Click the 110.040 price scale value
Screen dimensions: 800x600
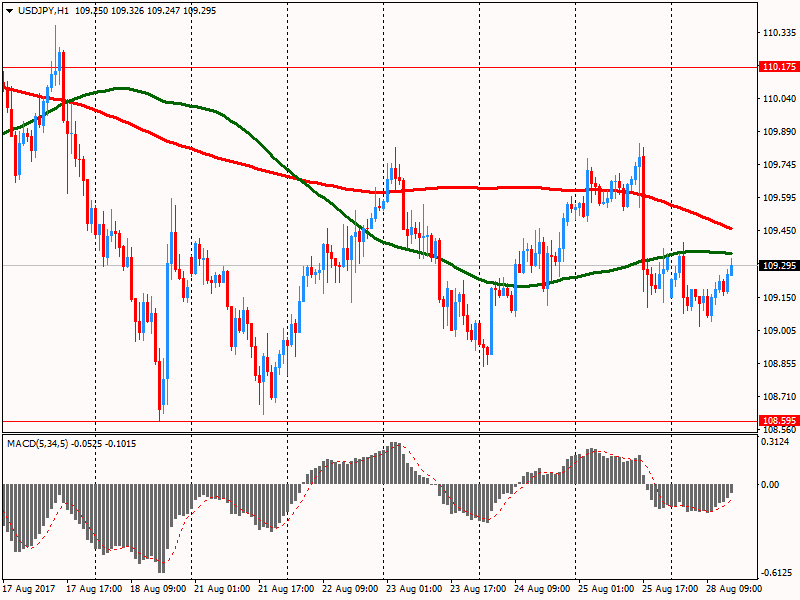tap(779, 99)
